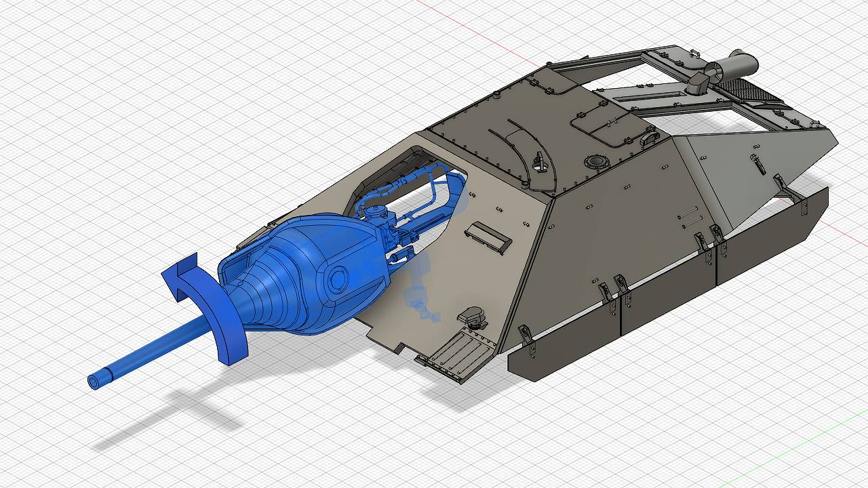Image resolution: width=868 pixels, height=488 pixels.
Task: Select the blue gun barrel muzzle tip
Action: pyautogui.click(x=94, y=382)
